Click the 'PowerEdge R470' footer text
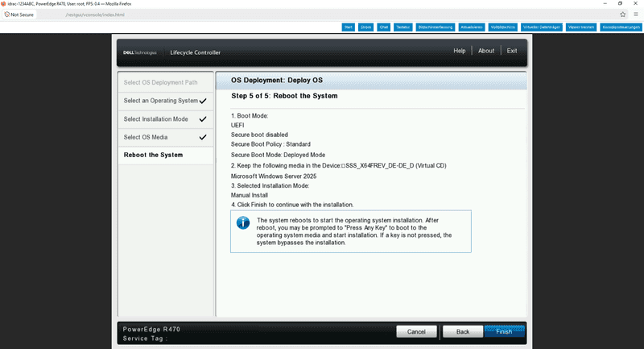The width and height of the screenshot is (644, 349). point(151,330)
